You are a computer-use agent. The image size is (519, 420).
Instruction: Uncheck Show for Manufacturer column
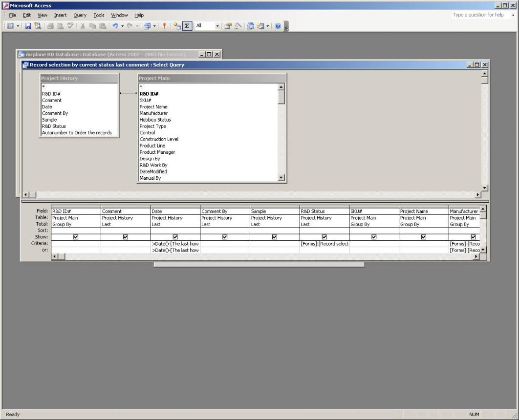474,237
